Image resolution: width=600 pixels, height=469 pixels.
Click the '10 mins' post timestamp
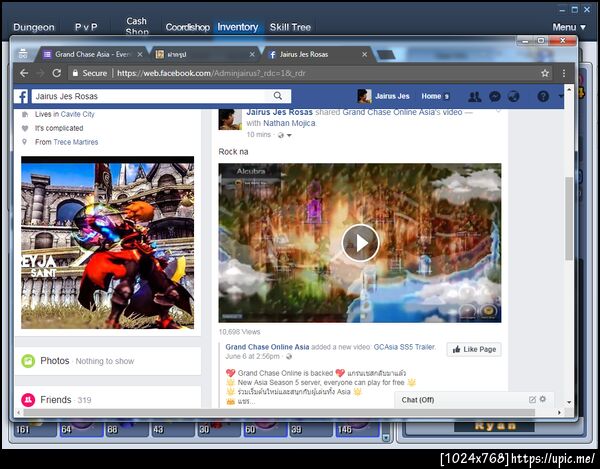[x=259, y=135]
